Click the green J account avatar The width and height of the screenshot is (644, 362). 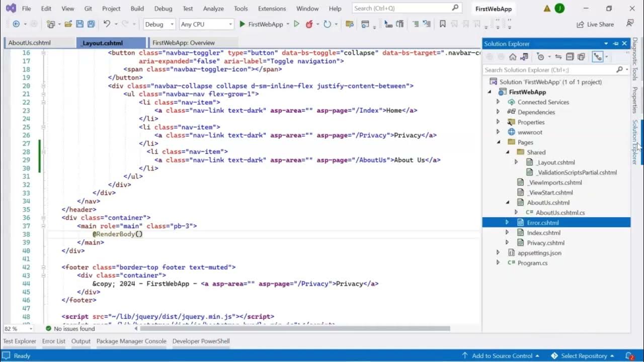coord(559,9)
